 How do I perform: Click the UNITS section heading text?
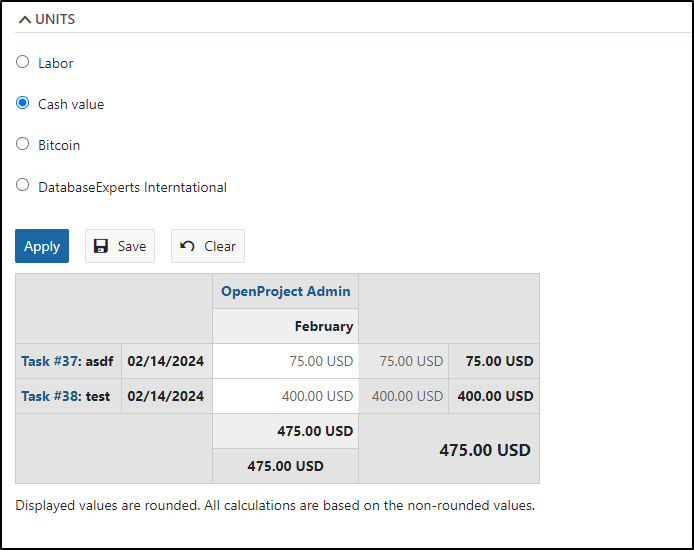tap(55, 19)
